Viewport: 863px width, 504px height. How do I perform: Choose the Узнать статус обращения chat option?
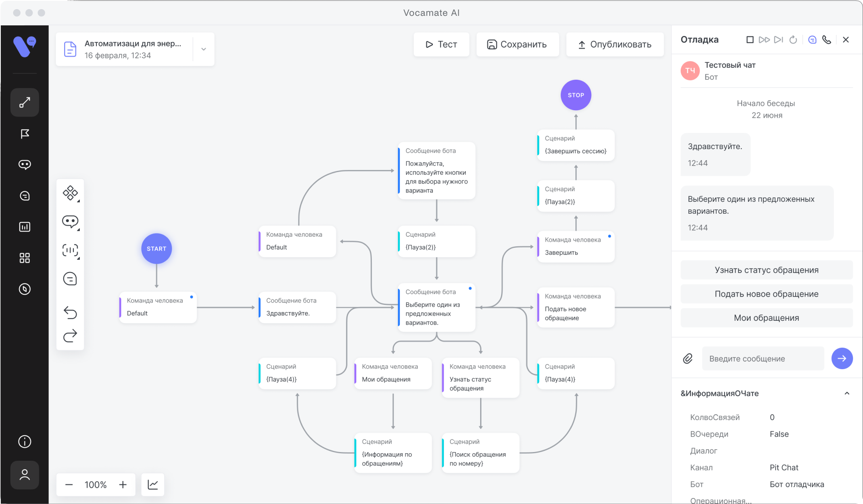pos(766,270)
